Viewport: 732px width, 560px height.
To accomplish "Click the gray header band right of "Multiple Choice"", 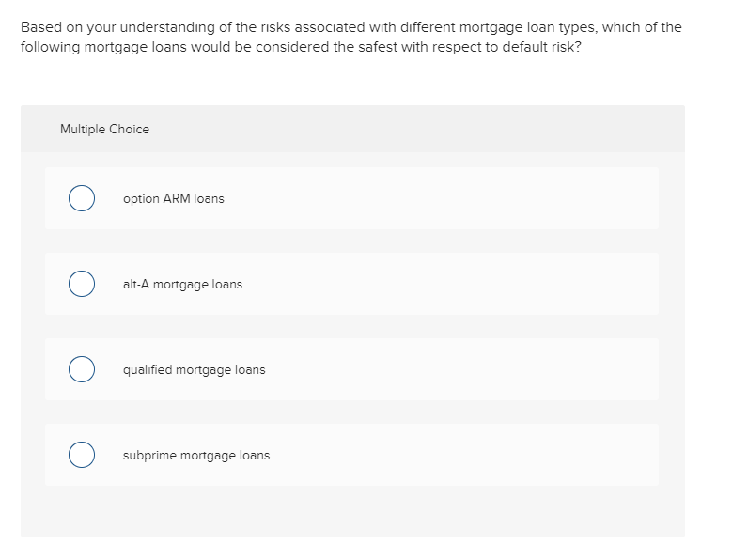I will 423,130.
